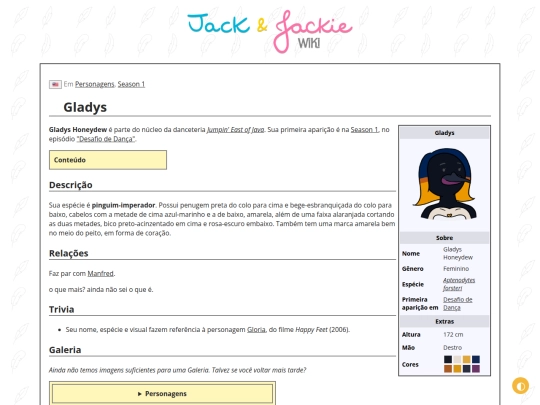Open the Gloria reference link

[256, 330]
